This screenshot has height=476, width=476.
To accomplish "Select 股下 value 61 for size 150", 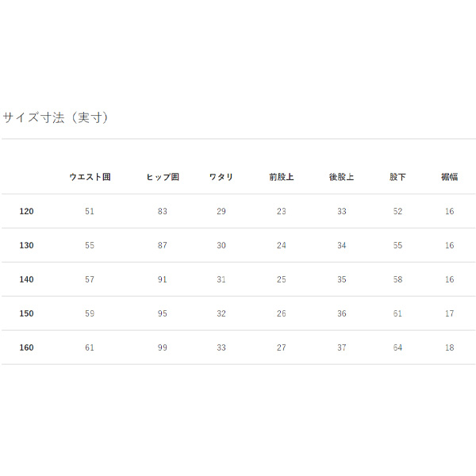I will tap(397, 314).
